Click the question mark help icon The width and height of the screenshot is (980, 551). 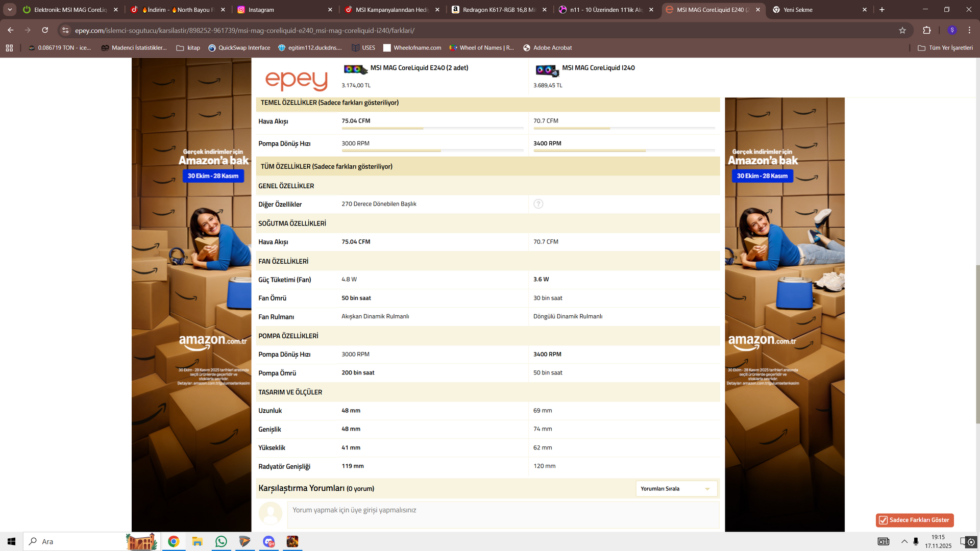coord(538,204)
